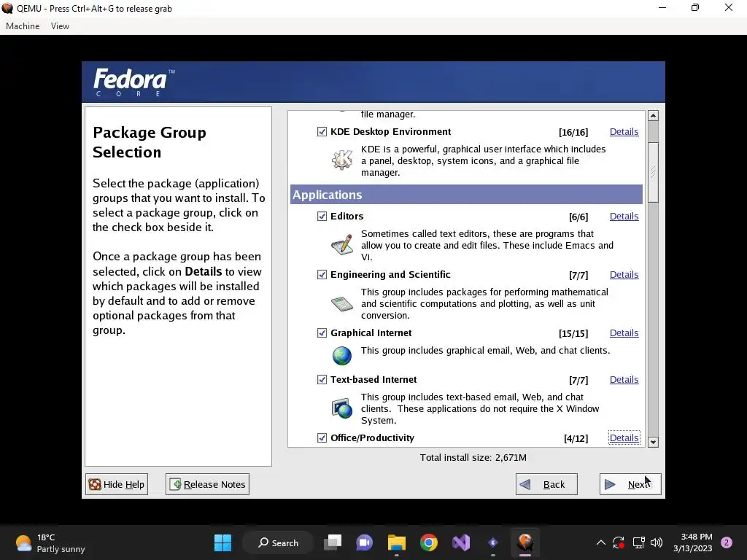Click the scrollbar down arrow
Screen dimensions: 747x560
pos(653,442)
